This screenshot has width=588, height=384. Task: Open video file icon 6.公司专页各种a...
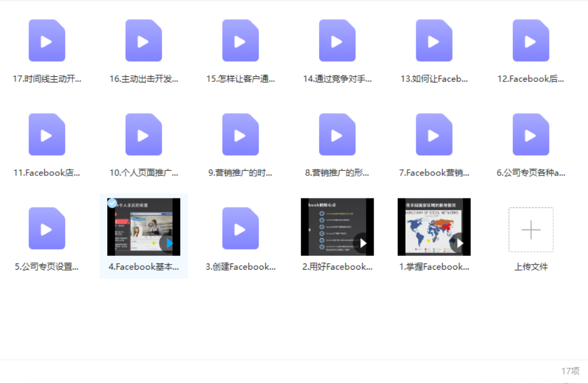(x=531, y=135)
